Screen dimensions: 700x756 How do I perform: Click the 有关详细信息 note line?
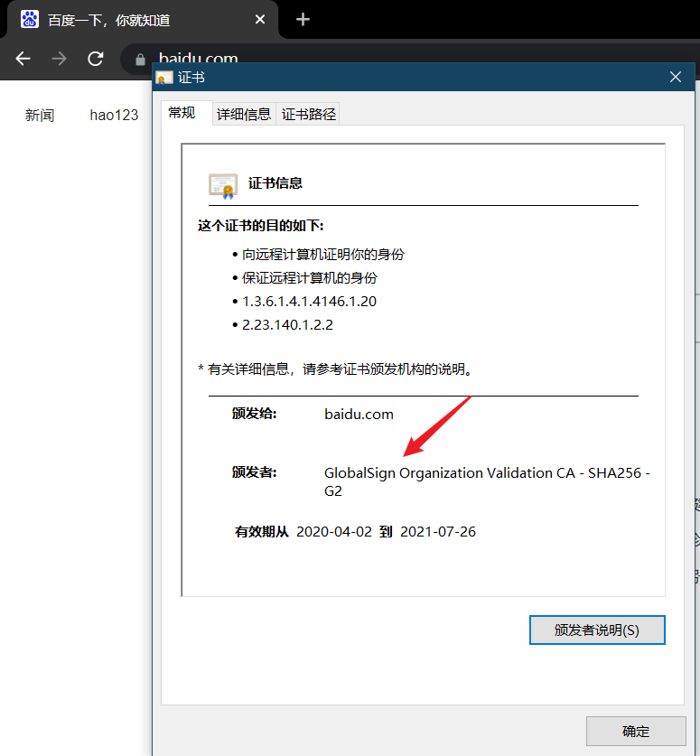(335, 369)
